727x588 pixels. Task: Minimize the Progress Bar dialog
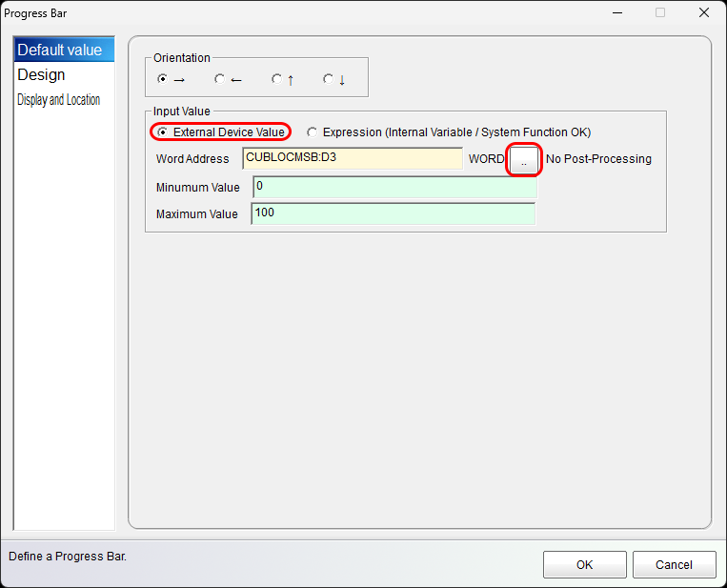[x=616, y=13]
